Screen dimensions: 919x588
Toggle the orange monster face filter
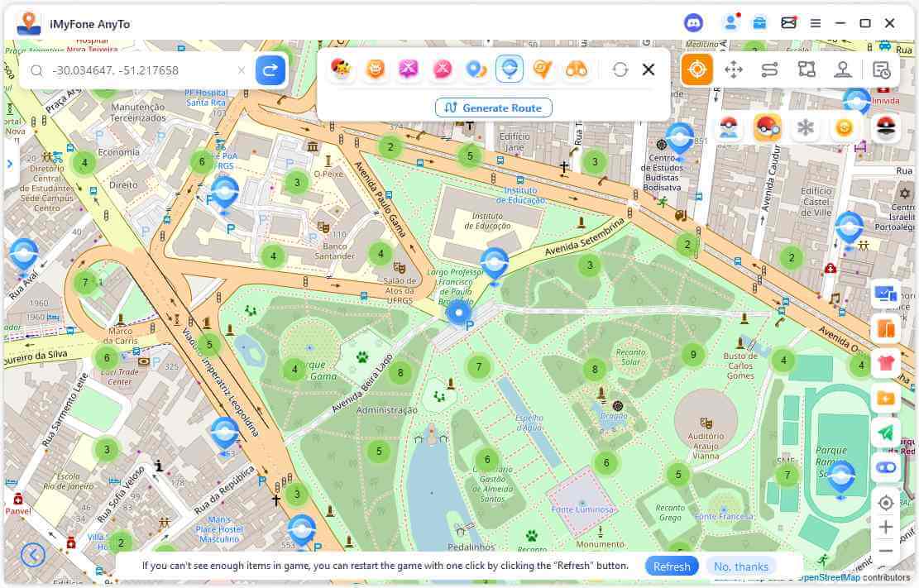(x=375, y=69)
